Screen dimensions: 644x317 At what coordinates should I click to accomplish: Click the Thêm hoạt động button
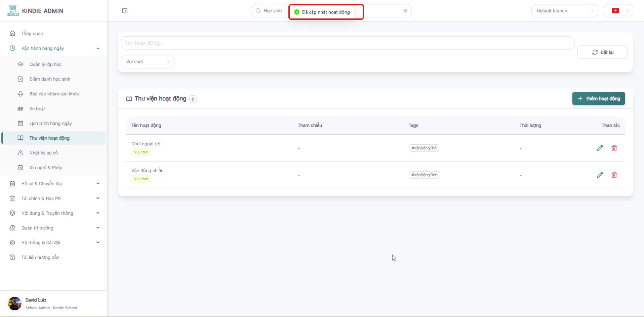coord(599,98)
